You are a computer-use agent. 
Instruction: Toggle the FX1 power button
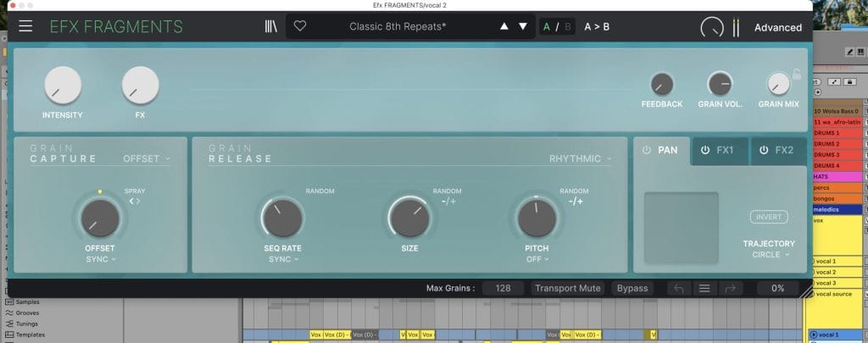[704, 150]
